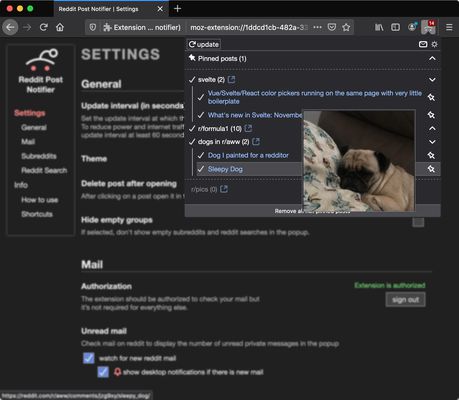Click the sign out button
This screenshot has width=459, height=400.
[405, 300]
